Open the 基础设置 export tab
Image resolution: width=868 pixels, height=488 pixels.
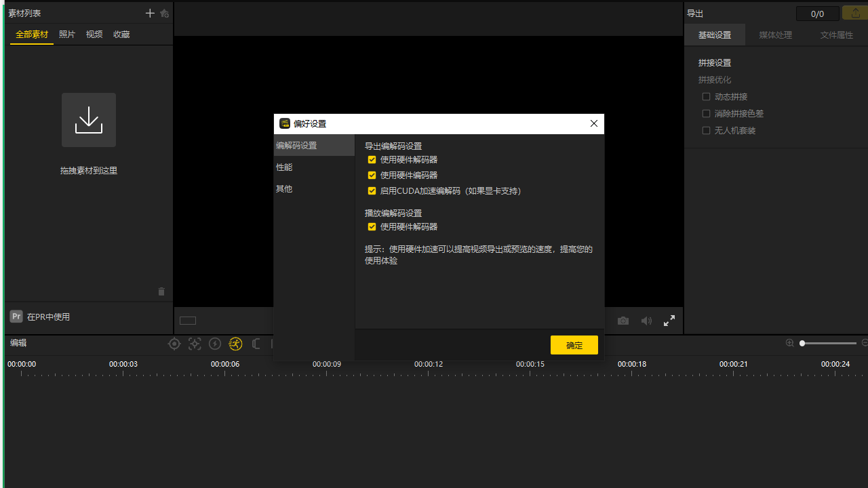pyautogui.click(x=715, y=35)
